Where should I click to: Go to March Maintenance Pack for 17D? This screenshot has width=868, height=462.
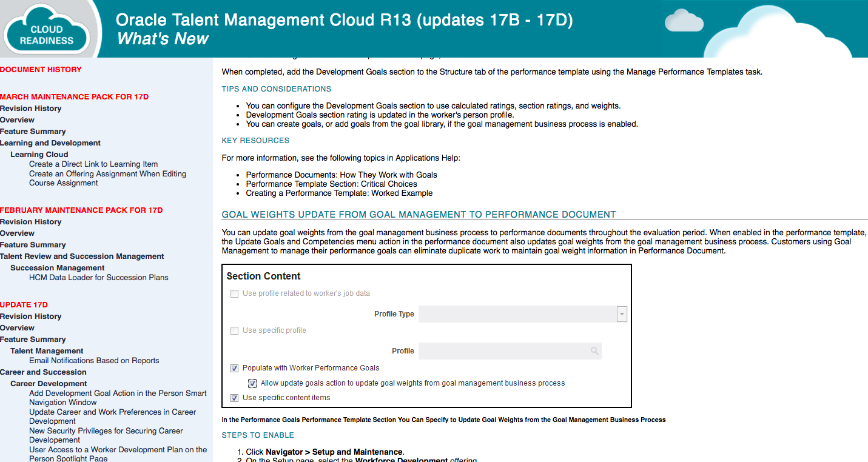(74, 97)
